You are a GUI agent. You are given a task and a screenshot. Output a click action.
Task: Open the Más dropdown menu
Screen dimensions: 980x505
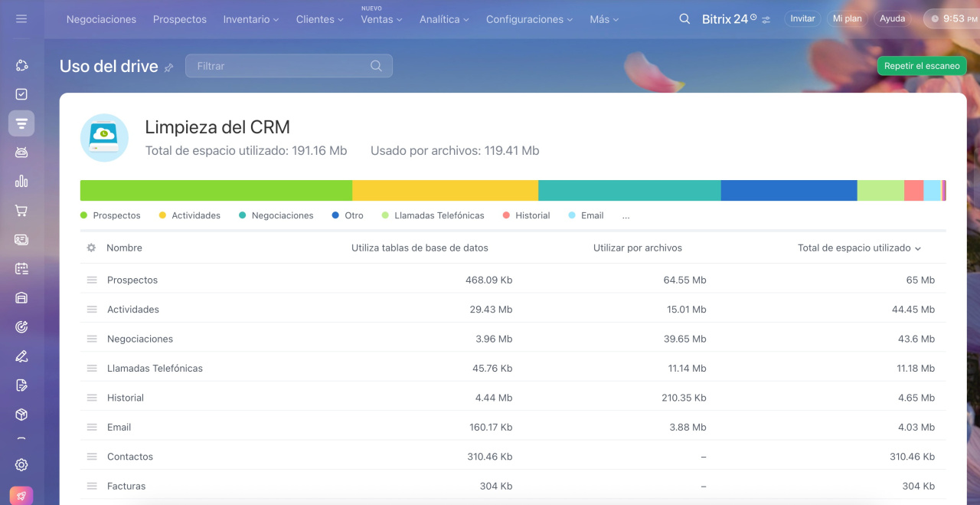tap(604, 20)
